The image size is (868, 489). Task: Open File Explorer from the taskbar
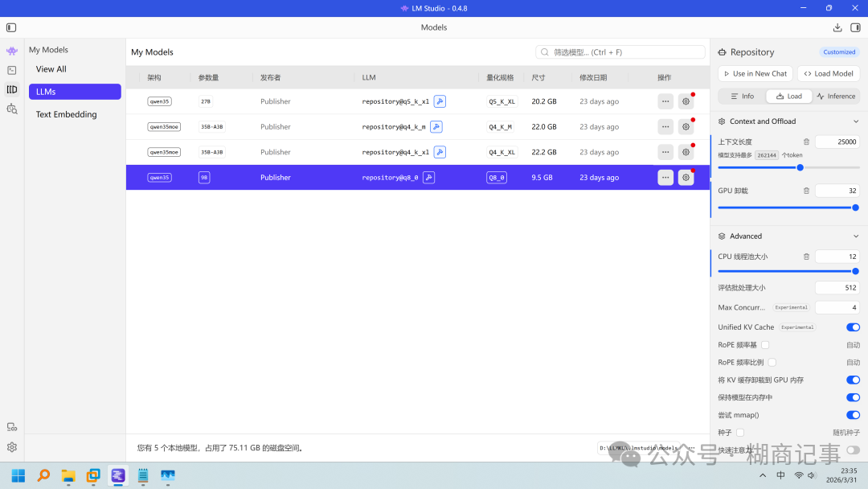pyautogui.click(x=68, y=475)
